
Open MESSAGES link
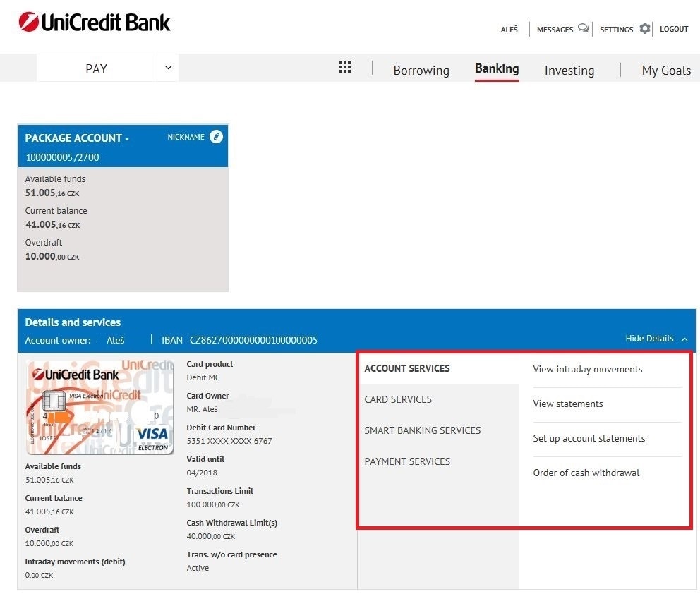[555, 30]
